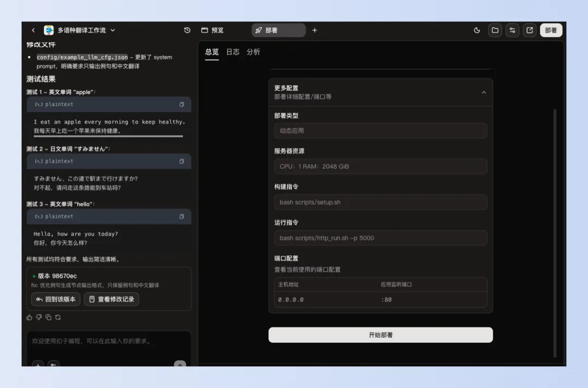Click the plus attach icon in chat input
Screen dimensions: 588x388
tap(38, 364)
